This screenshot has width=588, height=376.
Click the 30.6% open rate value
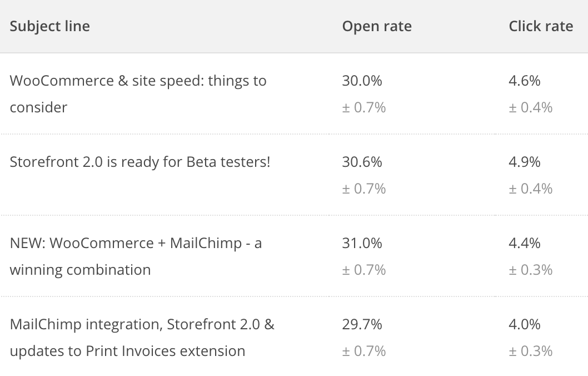click(x=362, y=162)
